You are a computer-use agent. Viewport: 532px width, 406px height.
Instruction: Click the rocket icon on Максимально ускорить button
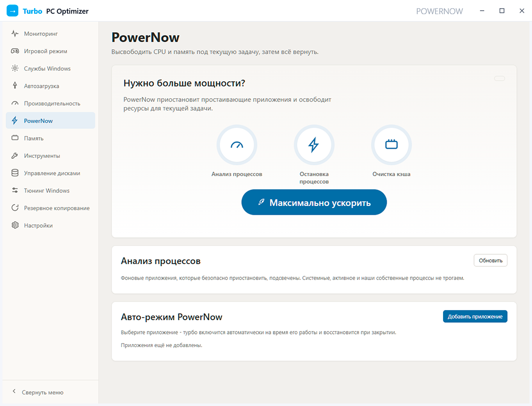point(261,202)
